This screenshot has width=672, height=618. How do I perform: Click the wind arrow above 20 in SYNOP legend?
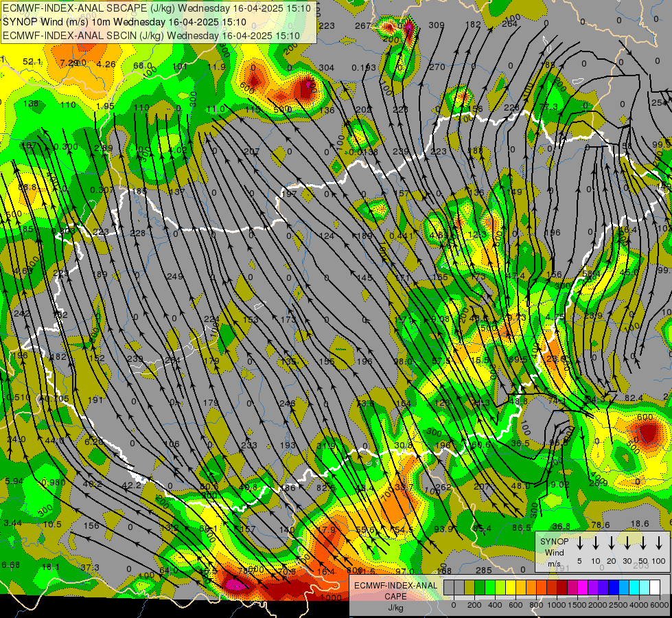pos(611,543)
